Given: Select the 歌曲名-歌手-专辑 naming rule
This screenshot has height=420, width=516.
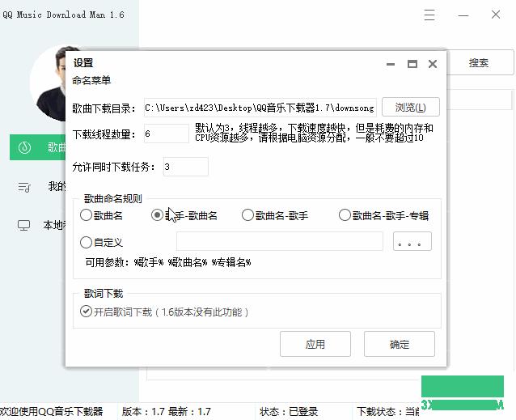Looking at the screenshot, I should click(383, 215).
